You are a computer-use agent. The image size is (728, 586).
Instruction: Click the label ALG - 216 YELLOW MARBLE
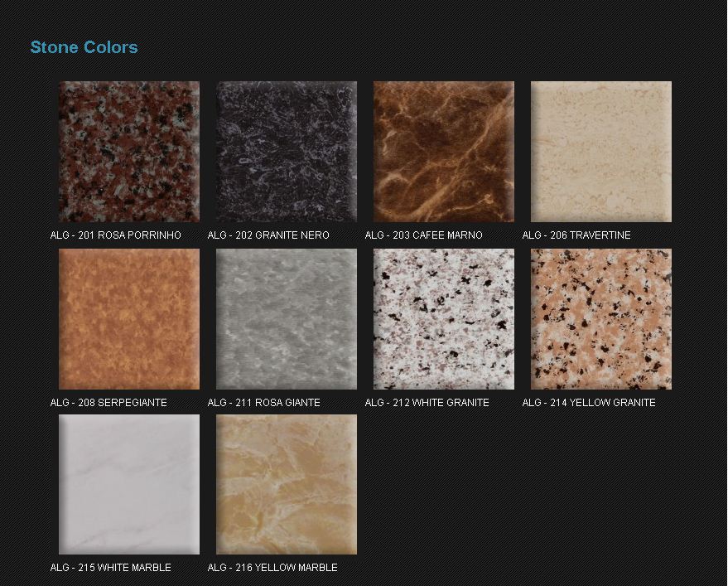(x=272, y=568)
